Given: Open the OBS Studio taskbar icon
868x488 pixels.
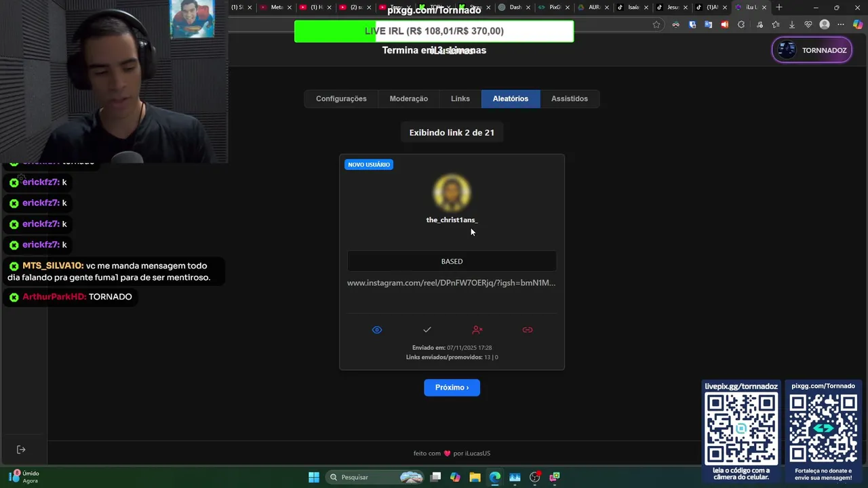Looking at the screenshot, I should tap(534, 477).
